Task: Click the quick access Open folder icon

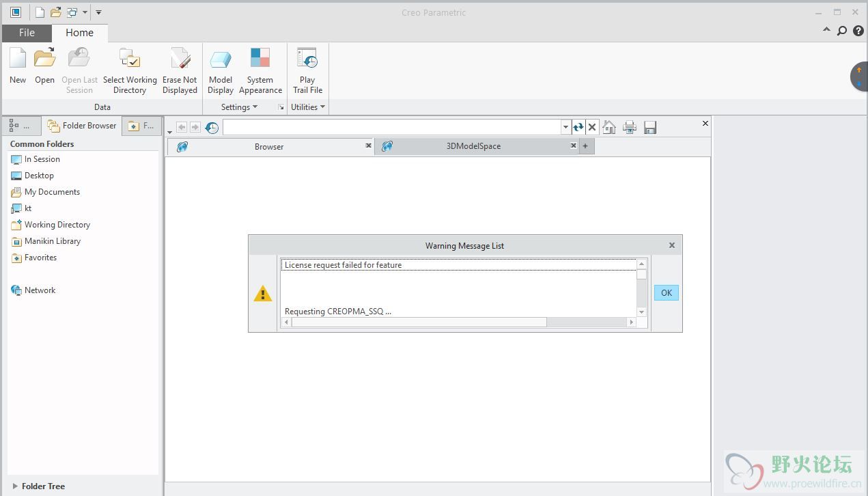Action: [x=55, y=12]
